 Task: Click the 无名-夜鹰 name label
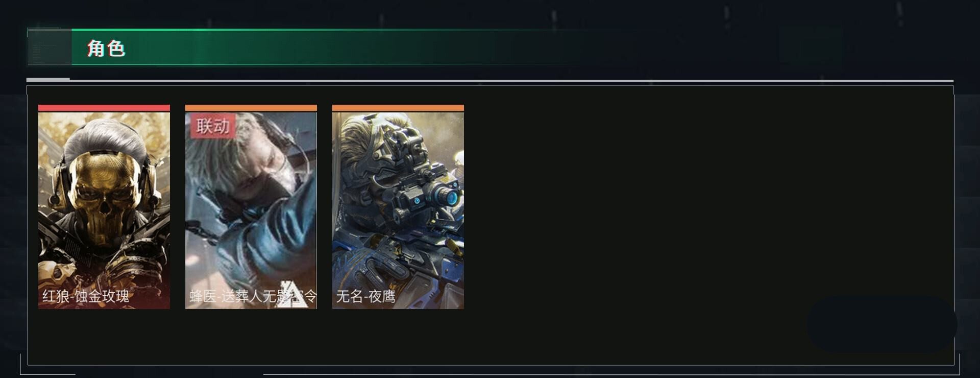coord(365,296)
